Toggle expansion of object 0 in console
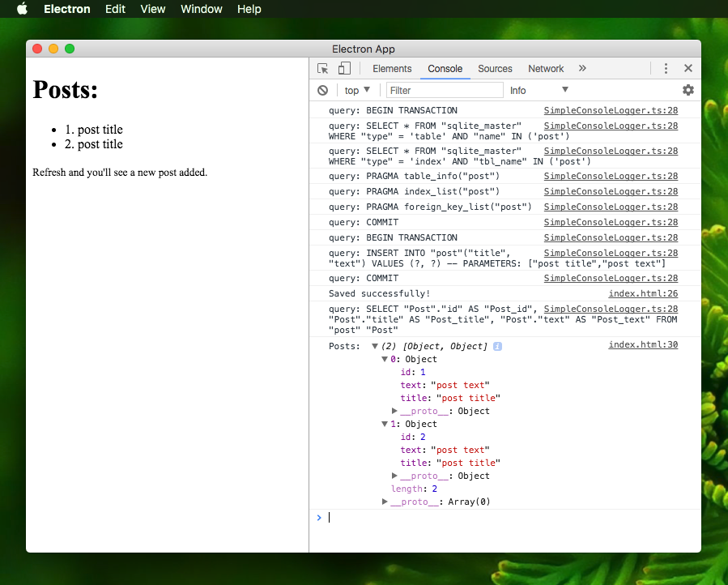This screenshot has height=585, width=728. (x=384, y=359)
